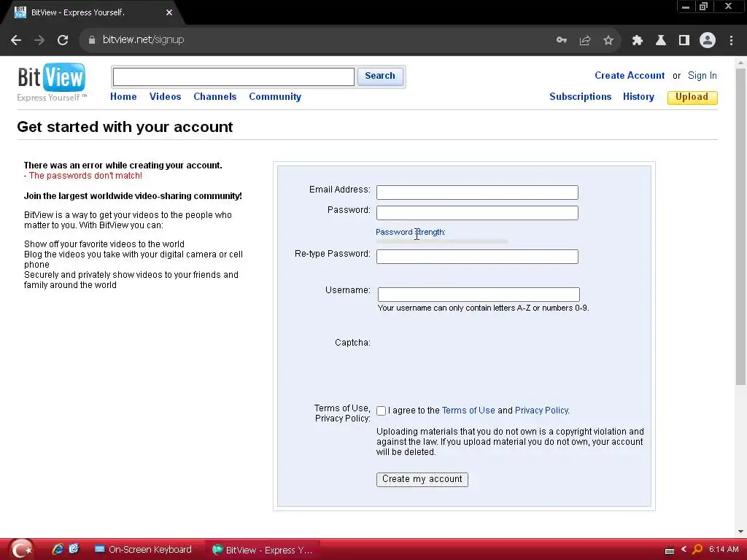Open the saved passwords key icon
This screenshot has width=747, height=560.
562,40
